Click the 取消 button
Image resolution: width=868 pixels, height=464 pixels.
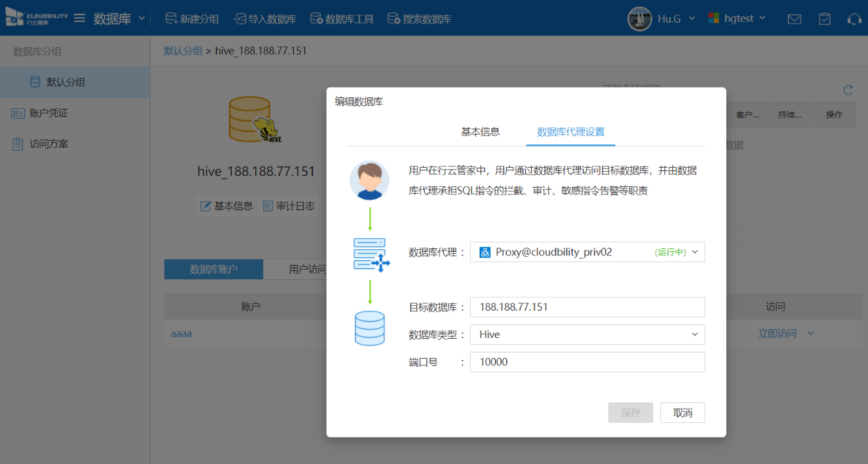[x=682, y=413]
